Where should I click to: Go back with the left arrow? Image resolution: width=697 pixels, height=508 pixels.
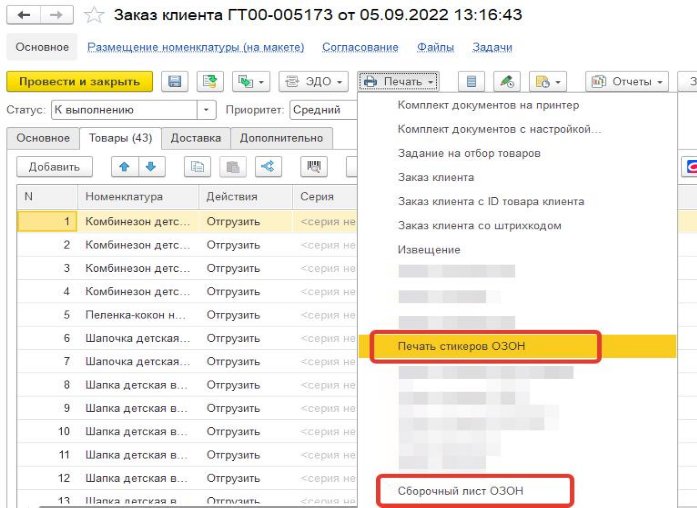[x=23, y=15]
